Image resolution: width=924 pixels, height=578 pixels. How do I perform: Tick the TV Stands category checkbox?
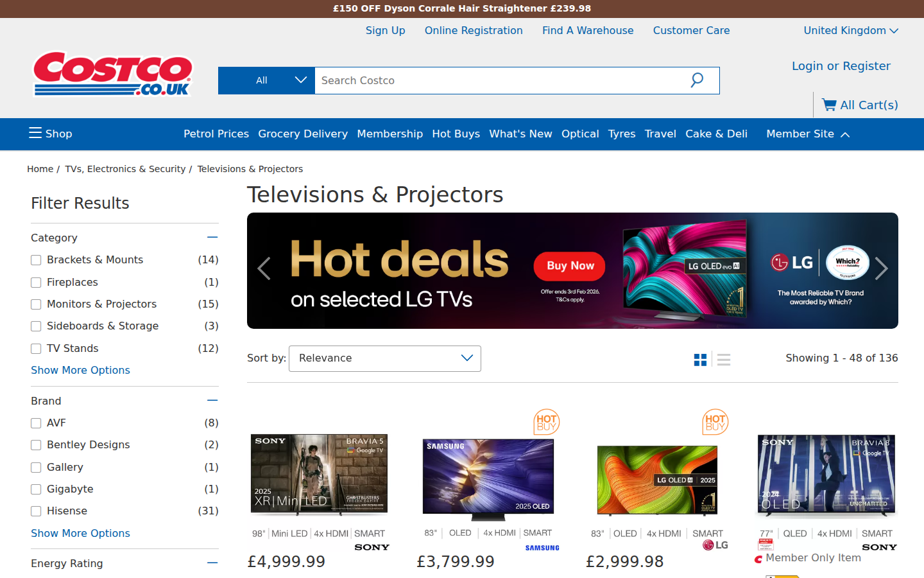(x=36, y=349)
